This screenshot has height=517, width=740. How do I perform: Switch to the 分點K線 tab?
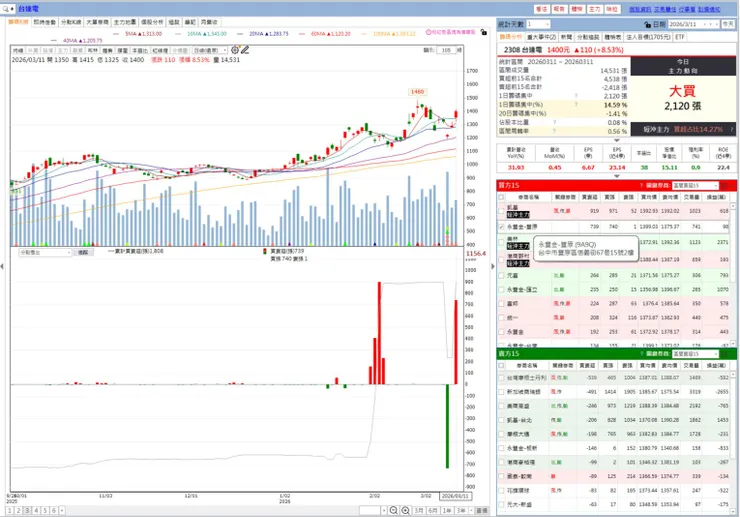point(71,22)
